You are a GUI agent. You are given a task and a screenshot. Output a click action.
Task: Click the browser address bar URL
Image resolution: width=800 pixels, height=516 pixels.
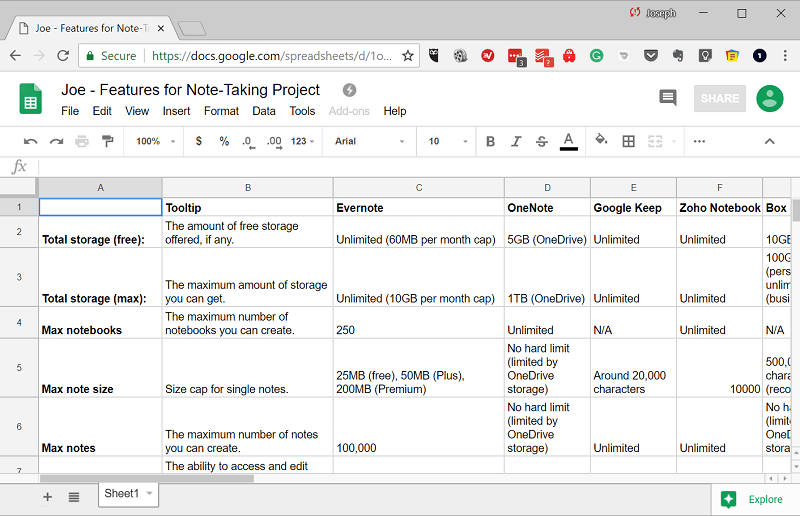click(x=272, y=56)
